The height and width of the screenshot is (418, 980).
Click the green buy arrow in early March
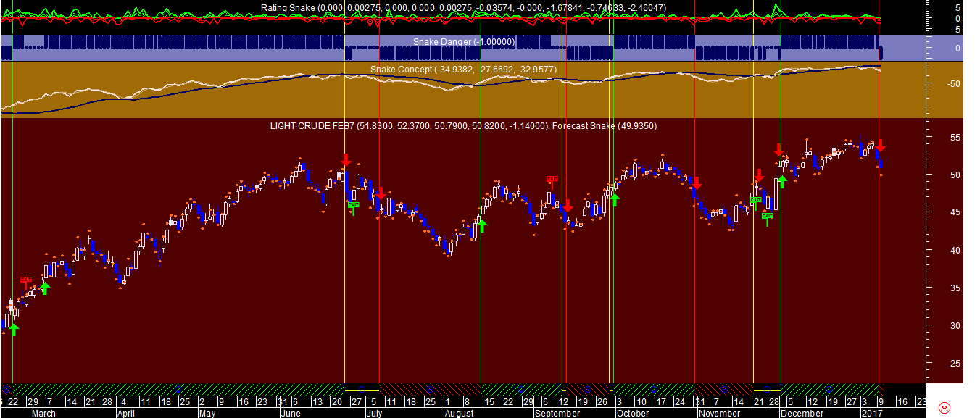point(45,288)
